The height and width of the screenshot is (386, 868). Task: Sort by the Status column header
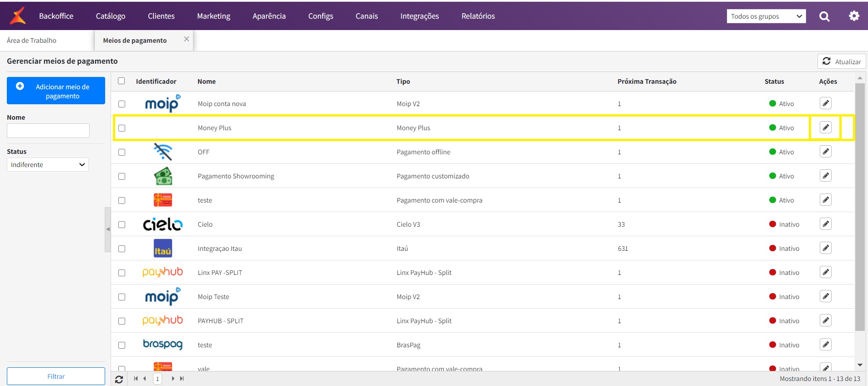pos(774,81)
